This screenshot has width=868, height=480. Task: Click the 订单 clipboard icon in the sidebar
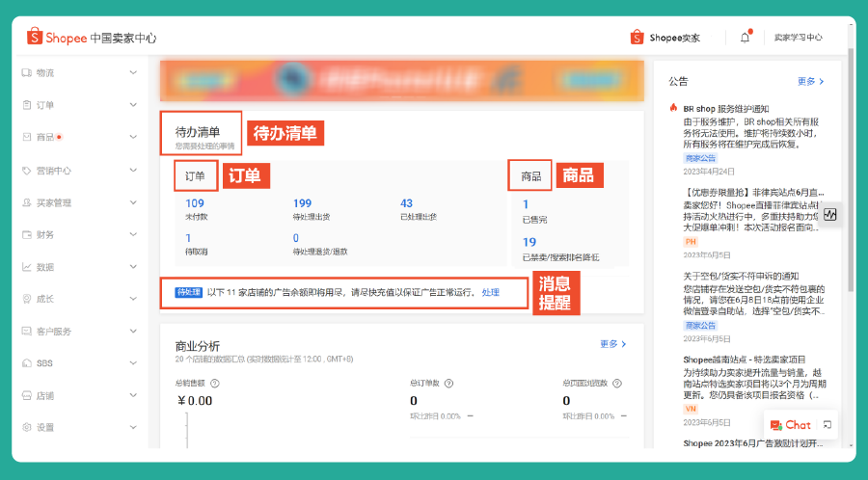[x=27, y=104]
